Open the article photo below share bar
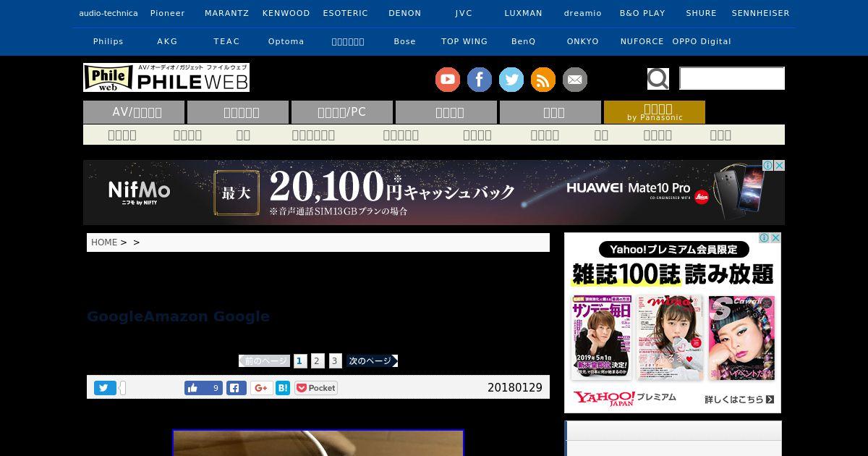The height and width of the screenshot is (456, 868). click(x=318, y=443)
